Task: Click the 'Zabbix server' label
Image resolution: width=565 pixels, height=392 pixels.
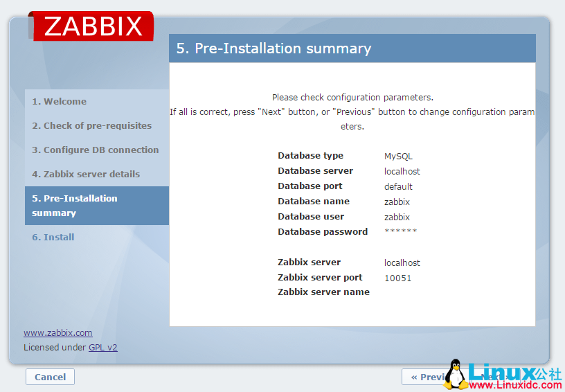Action: click(x=310, y=262)
